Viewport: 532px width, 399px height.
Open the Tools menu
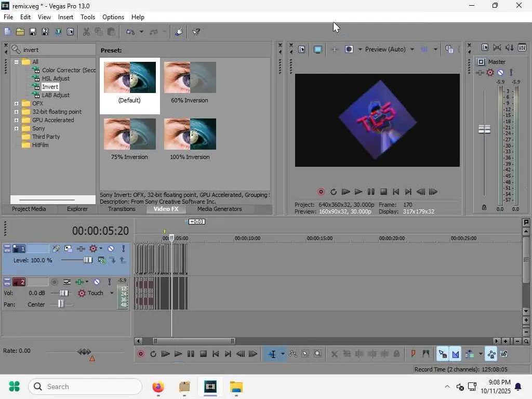87,17
